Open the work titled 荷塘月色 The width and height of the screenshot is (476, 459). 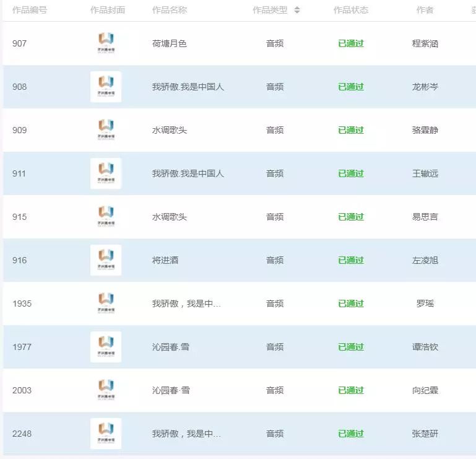coord(169,43)
